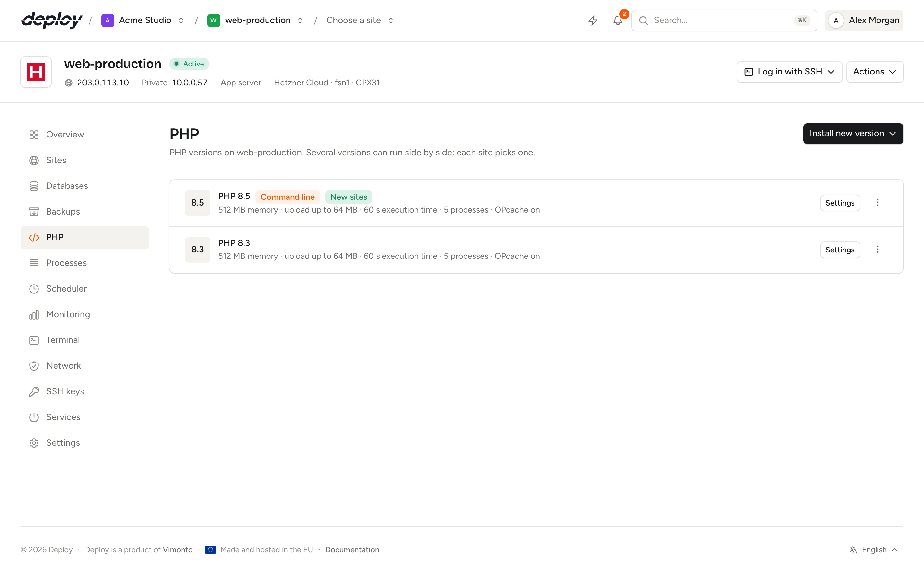
Task: Open SSH keys in the sidebar
Action: (84, 391)
